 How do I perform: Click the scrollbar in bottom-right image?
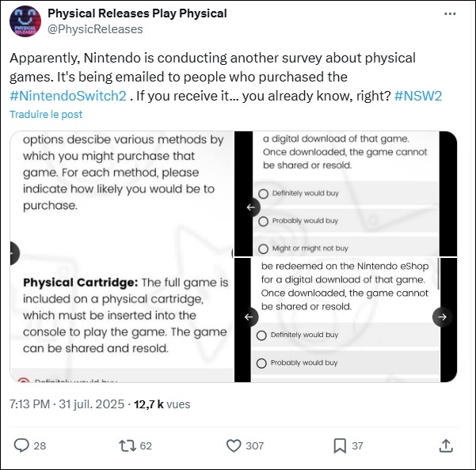[x=438, y=274]
